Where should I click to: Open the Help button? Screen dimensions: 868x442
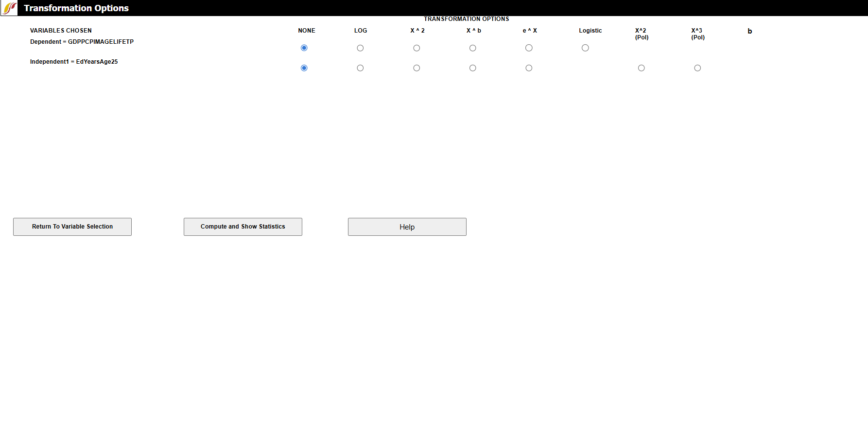(407, 227)
